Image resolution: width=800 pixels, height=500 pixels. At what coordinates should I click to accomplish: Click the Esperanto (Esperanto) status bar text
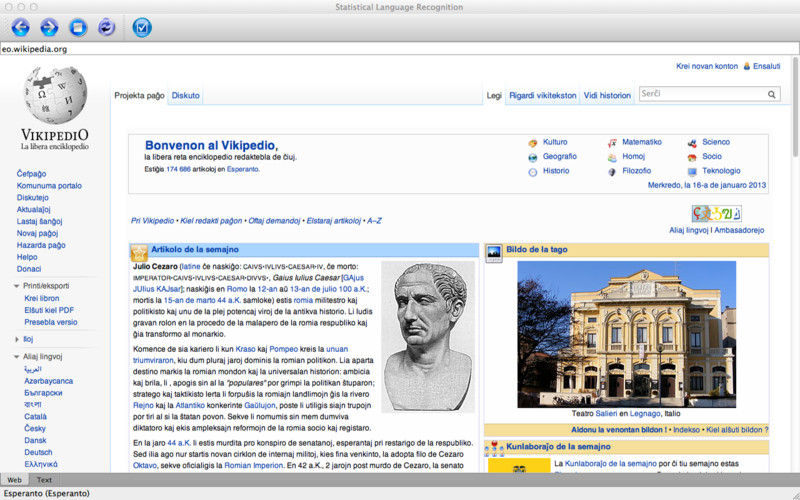tap(46, 493)
